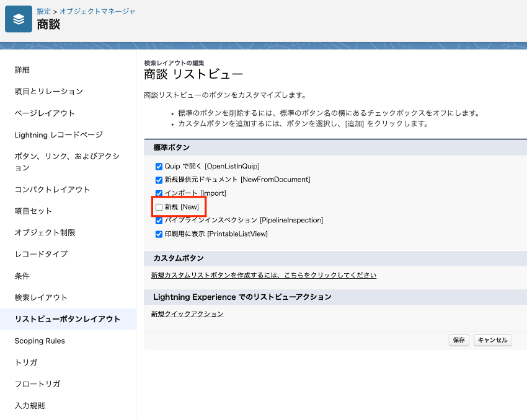The width and height of the screenshot is (527, 420).
Task: Select 項目セット sidebar item
Action: pyautogui.click(x=33, y=211)
